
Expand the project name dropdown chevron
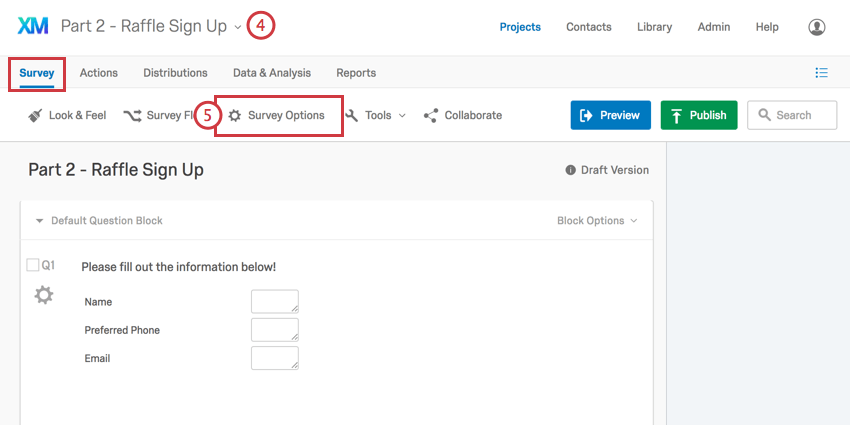237,27
